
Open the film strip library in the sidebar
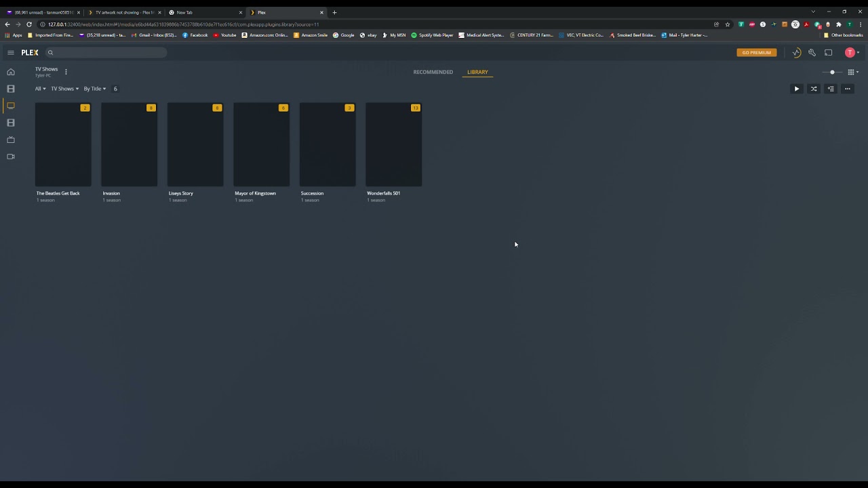point(11,123)
